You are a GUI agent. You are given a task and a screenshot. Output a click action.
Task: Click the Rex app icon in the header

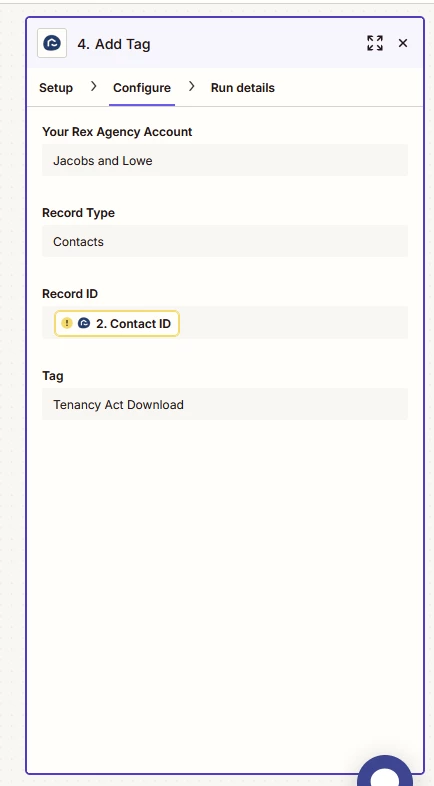[x=52, y=44]
